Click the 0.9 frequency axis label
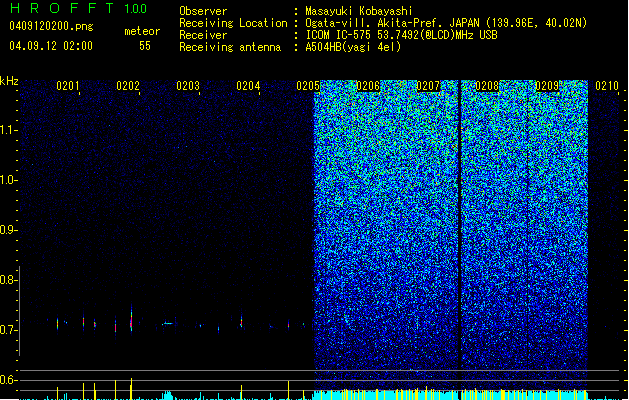Screen dimensions: 629x400 [x=8, y=230]
